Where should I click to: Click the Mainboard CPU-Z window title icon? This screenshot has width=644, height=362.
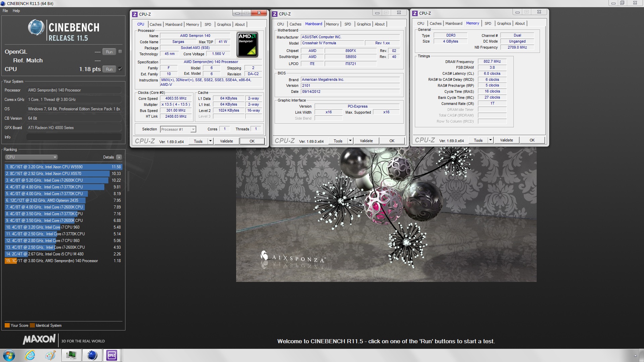pyautogui.click(x=275, y=14)
